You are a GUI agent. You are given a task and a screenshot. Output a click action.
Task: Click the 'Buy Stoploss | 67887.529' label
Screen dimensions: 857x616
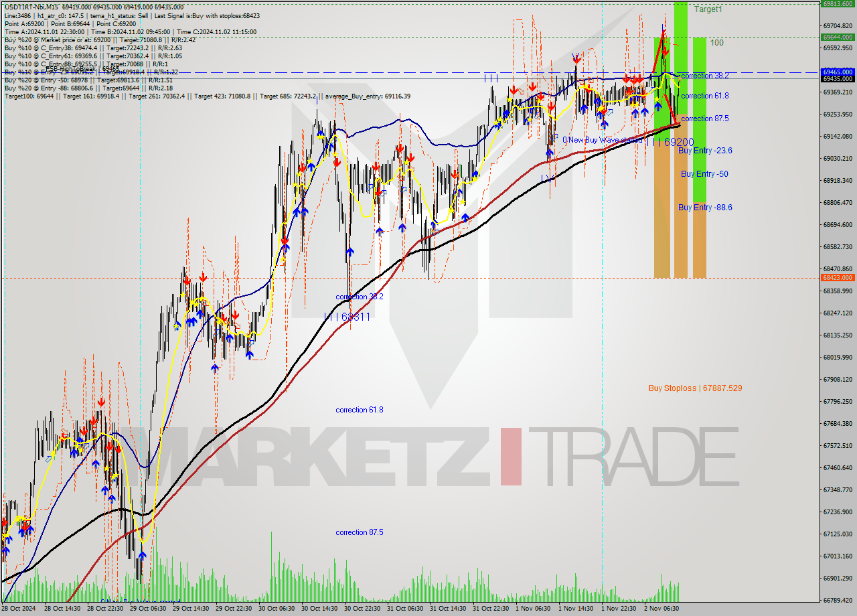(x=695, y=388)
